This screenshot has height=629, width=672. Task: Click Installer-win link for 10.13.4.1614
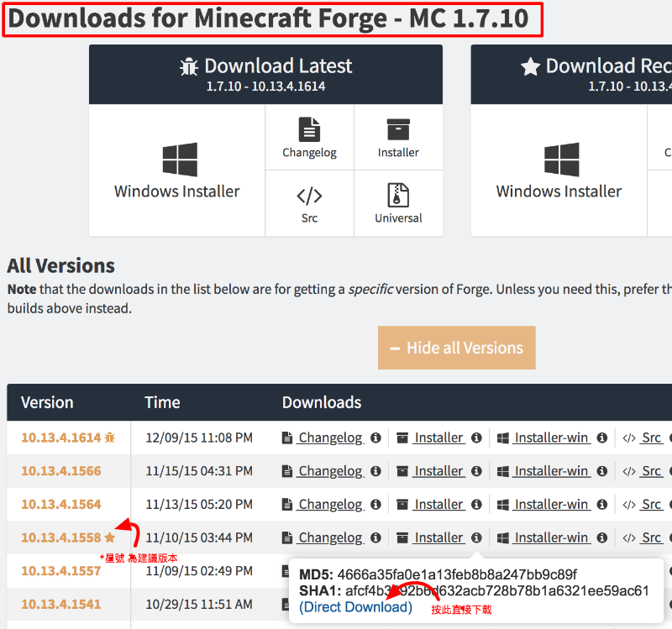pyautogui.click(x=551, y=438)
